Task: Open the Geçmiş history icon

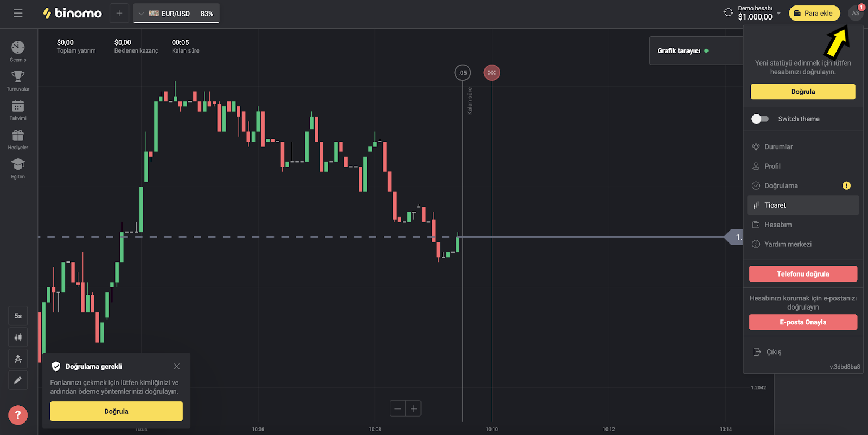Action: [x=18, y=48]
